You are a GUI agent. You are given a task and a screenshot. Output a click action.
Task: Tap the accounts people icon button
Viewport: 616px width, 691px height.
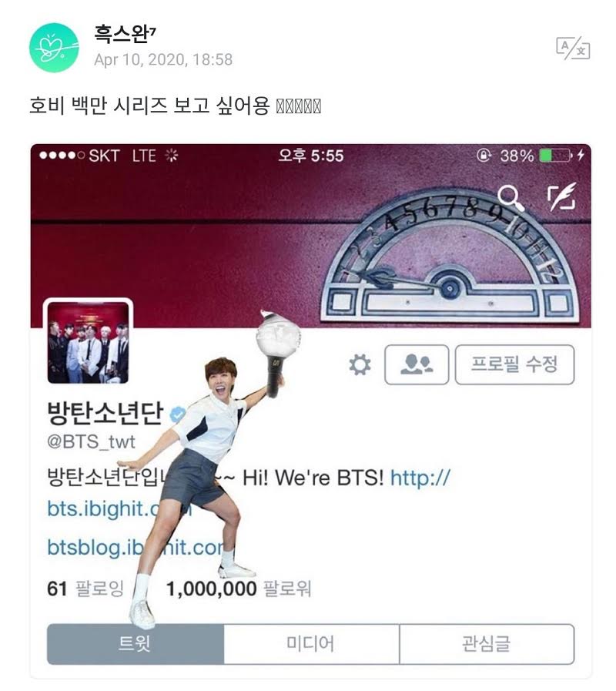click(417, 364)
